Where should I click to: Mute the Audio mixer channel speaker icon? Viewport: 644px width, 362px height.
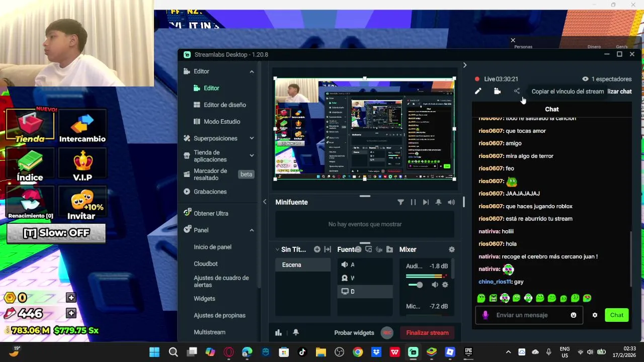coord(435,285)
